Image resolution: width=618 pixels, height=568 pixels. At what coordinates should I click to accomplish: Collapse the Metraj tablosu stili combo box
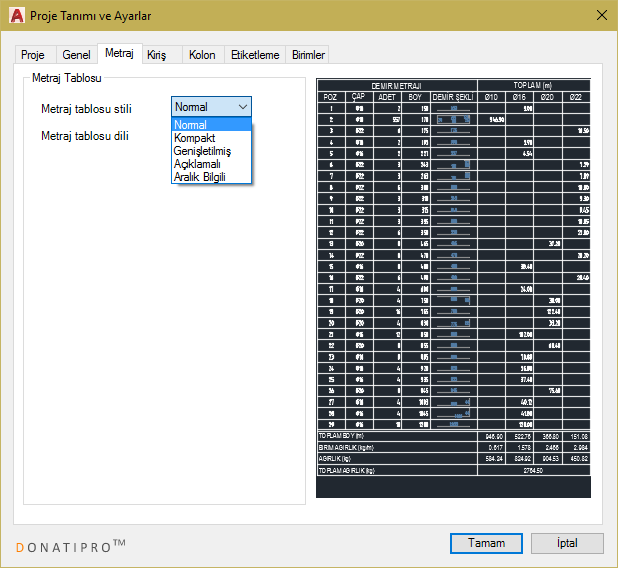coord(242,106)
